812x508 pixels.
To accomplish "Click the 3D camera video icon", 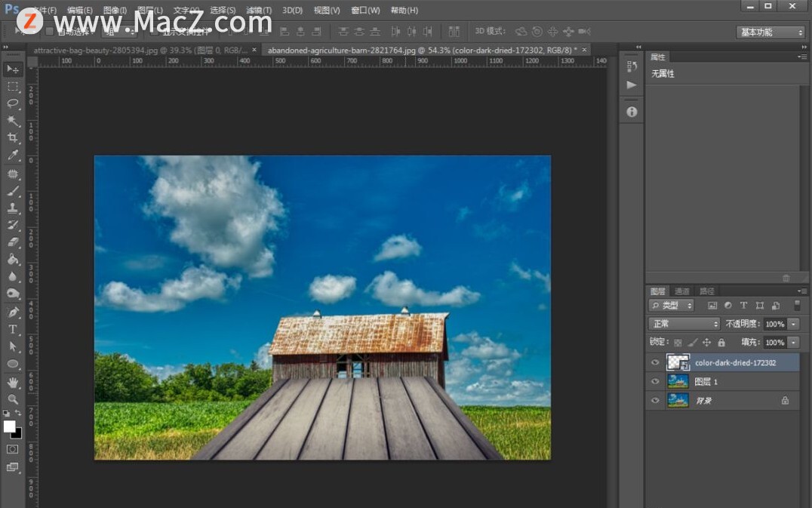I will (x=584, y=32).
